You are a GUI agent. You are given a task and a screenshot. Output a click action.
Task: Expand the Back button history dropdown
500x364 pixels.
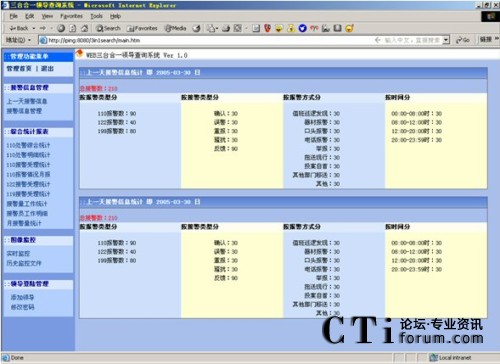34,29
